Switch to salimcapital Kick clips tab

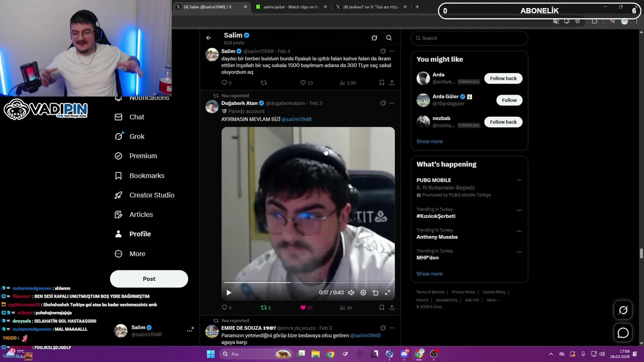(291, 7)
